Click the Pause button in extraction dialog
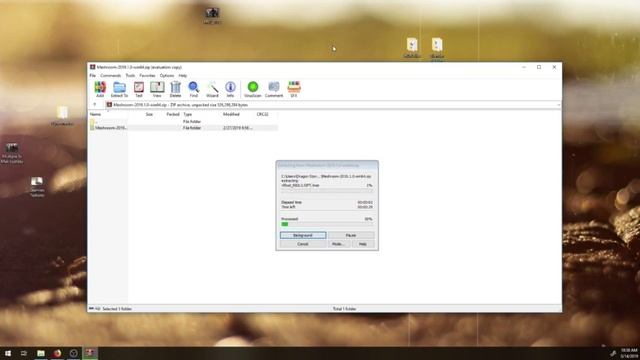Screen dimensions: 640x360 (x=351, y=236)
